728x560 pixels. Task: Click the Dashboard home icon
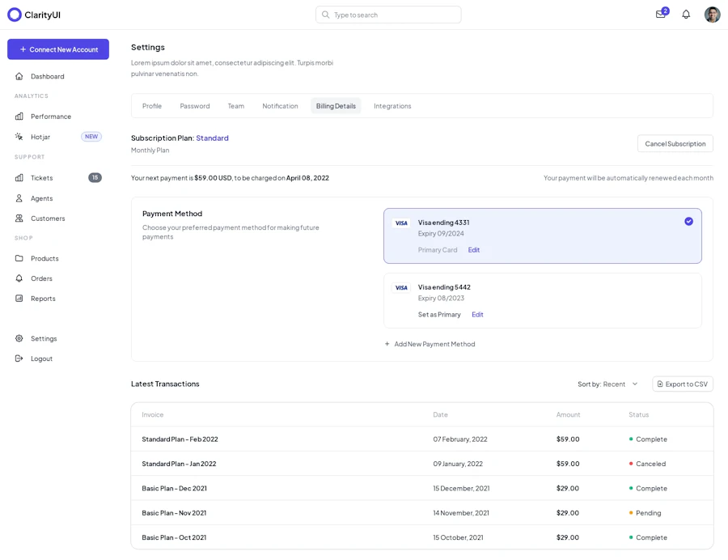[x=19, y=76]
